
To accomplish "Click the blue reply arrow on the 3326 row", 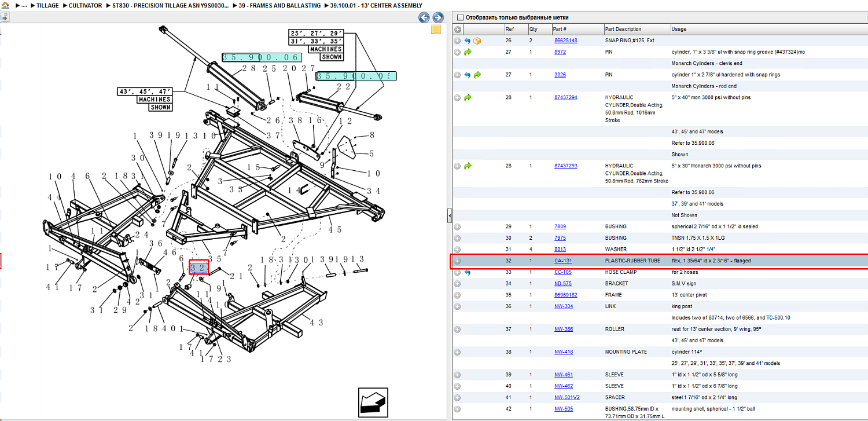I will [468, 75].
